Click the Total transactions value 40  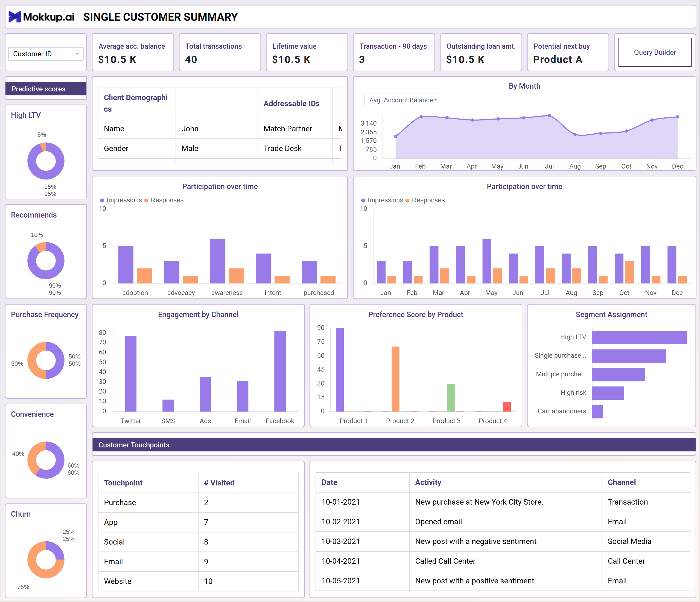(191, 59)
